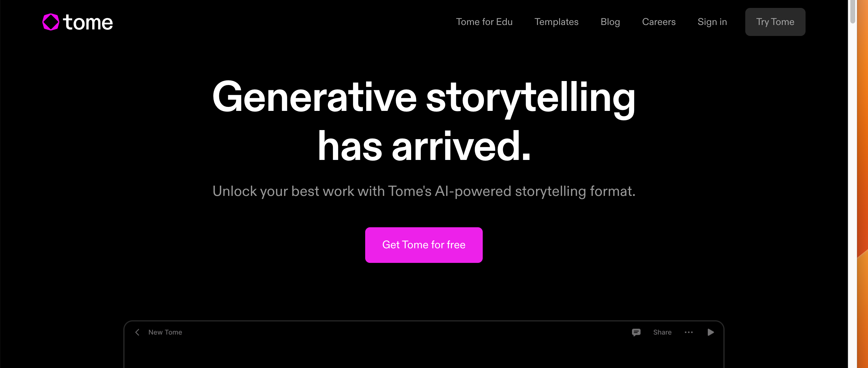Click the 'Blog' navigation tab
The height and width of the screenshot is (368, 868).
[610, 22]
